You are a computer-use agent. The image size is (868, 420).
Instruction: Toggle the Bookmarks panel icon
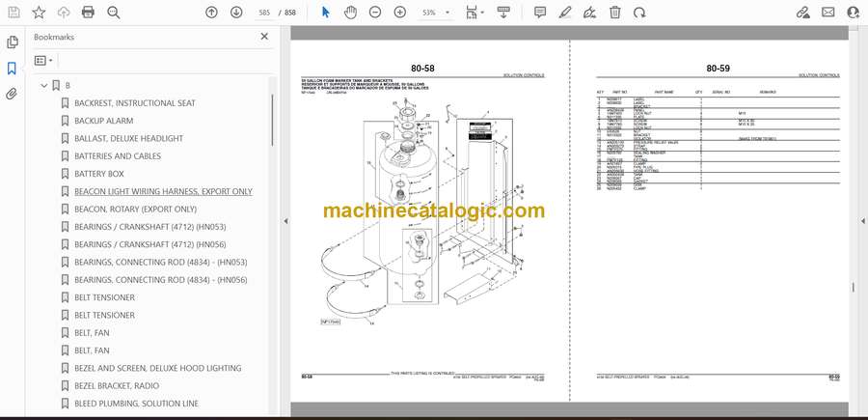point(12,69)
